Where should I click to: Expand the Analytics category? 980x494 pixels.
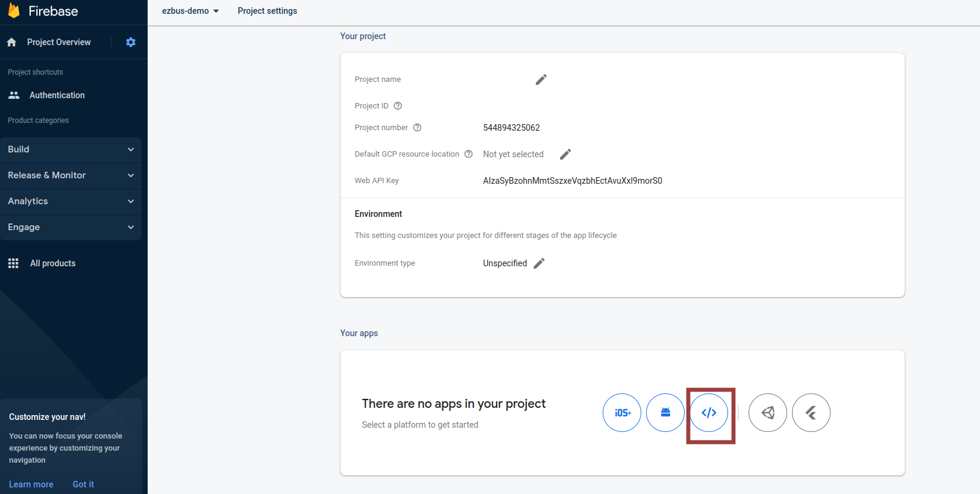(x=71, y=201)
